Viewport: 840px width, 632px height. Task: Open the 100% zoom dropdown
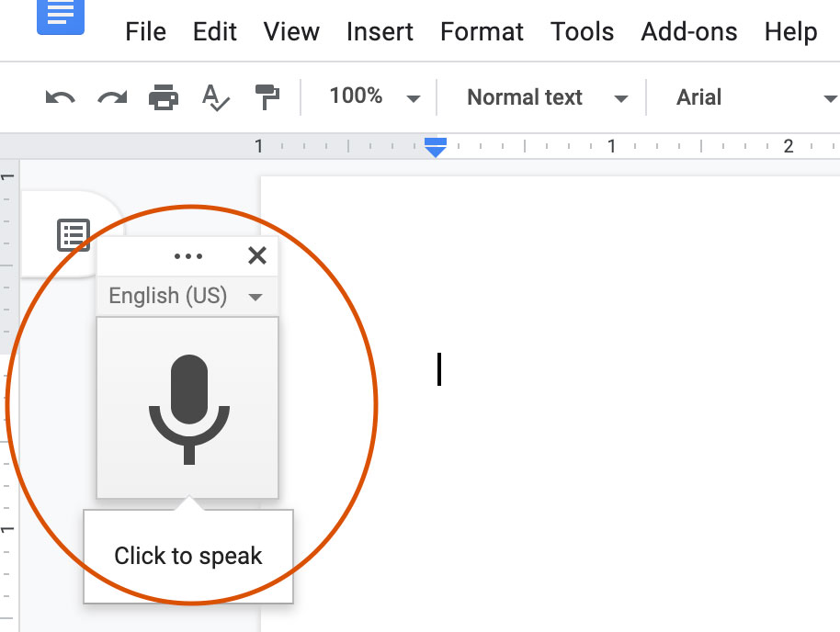click(374, 97)
